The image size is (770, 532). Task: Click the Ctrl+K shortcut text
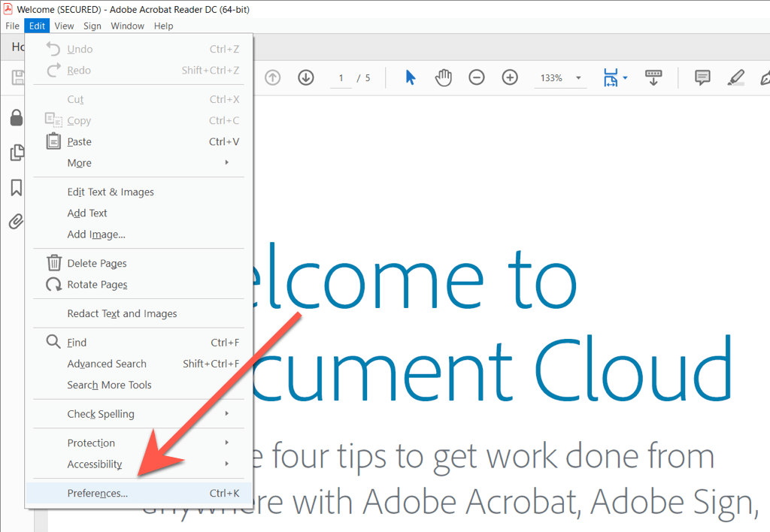224,493
